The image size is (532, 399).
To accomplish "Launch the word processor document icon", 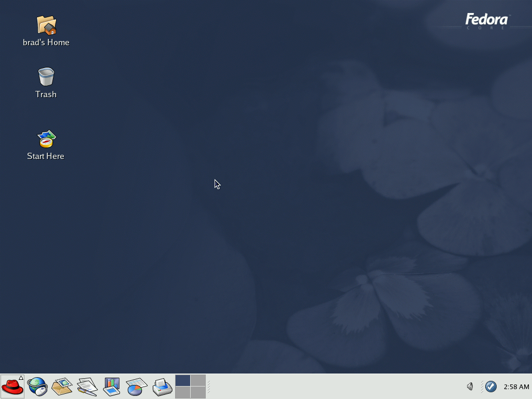I will pos(87,387).
